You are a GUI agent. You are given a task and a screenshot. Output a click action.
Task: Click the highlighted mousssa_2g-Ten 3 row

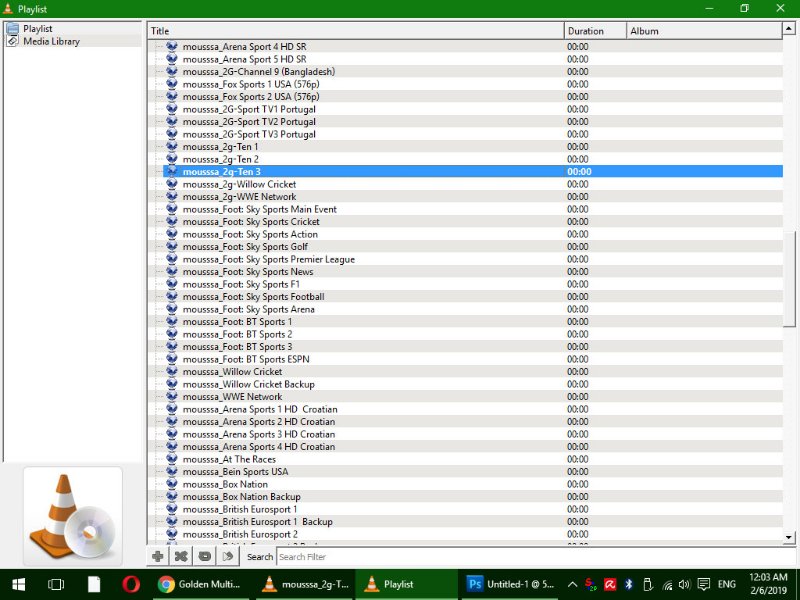[472, 171]
